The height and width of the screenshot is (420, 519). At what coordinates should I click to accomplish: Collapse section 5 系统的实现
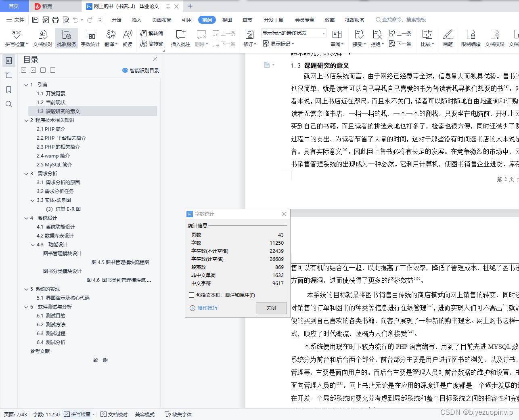click(x=26, y=289)
